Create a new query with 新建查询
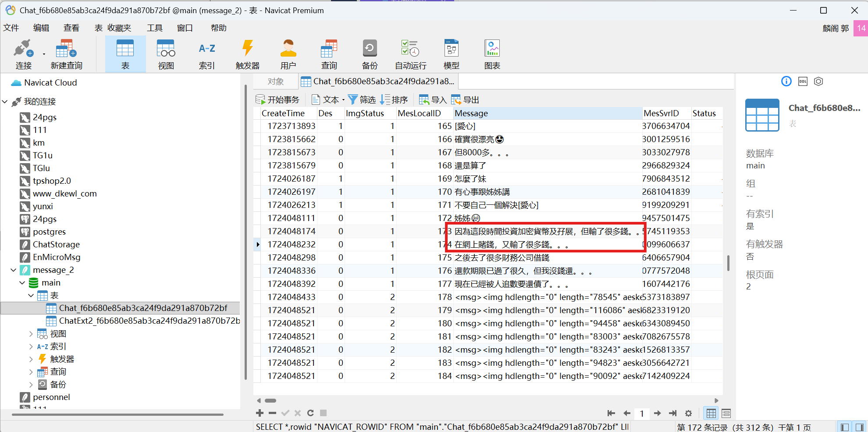This screenshot has height=432, width=868. (x=66, y=54)
